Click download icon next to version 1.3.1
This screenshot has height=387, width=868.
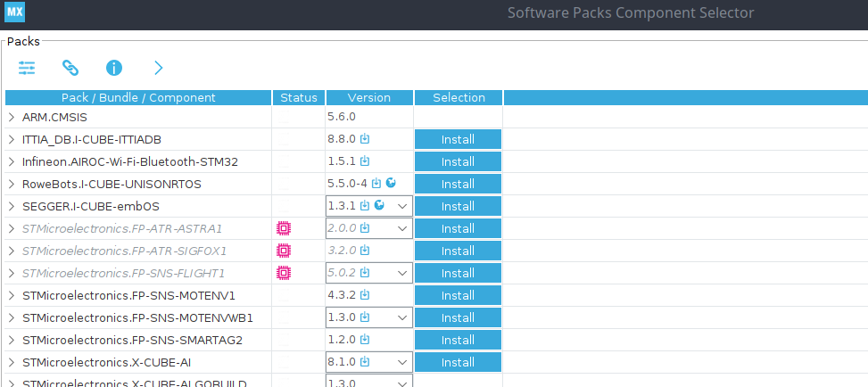coord(365,206)
